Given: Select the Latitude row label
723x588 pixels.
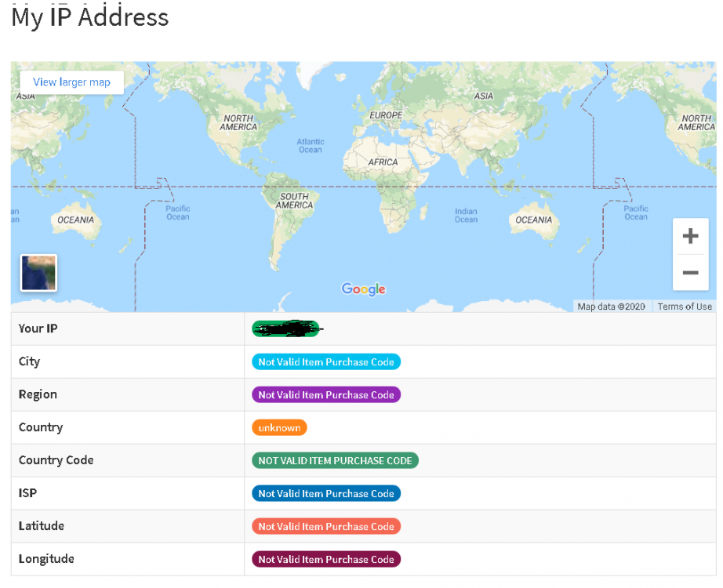Looking at the screenshot, I should [x=41, y=526].
